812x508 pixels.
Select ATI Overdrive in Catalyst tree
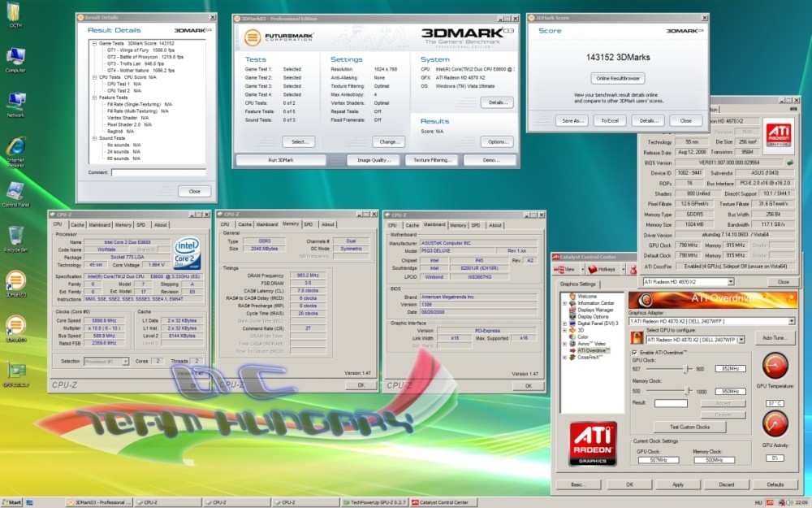[x=594, y=351]
